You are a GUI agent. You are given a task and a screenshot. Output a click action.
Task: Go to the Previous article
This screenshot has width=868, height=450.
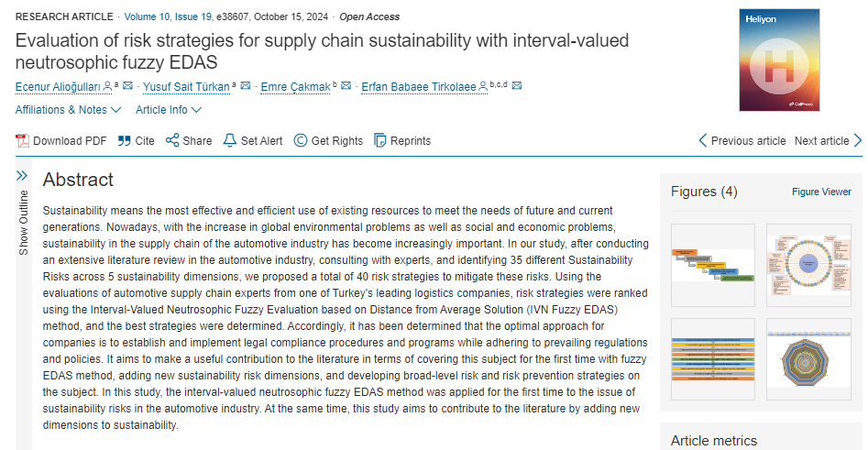click(742, 140)
